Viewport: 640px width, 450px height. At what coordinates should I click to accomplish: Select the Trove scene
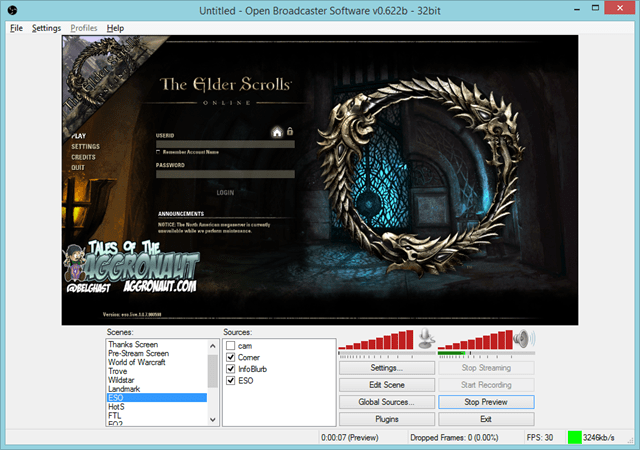point(157,372)
